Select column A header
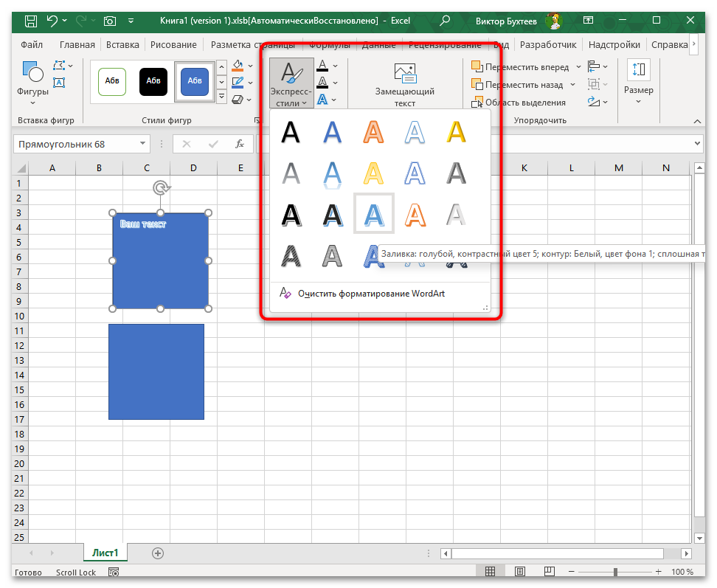This screenshot has height=588, width=717. (x=52, y=167)
